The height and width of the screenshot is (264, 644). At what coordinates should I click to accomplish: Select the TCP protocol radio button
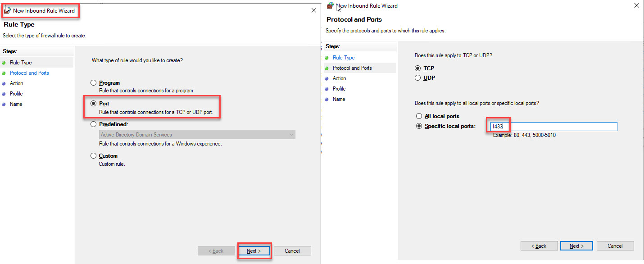pos(418,68)
